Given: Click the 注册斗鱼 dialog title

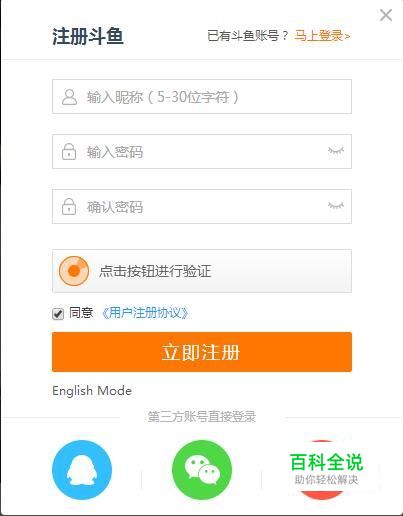Looking at the screenshot, I should [x=88, y=36].
